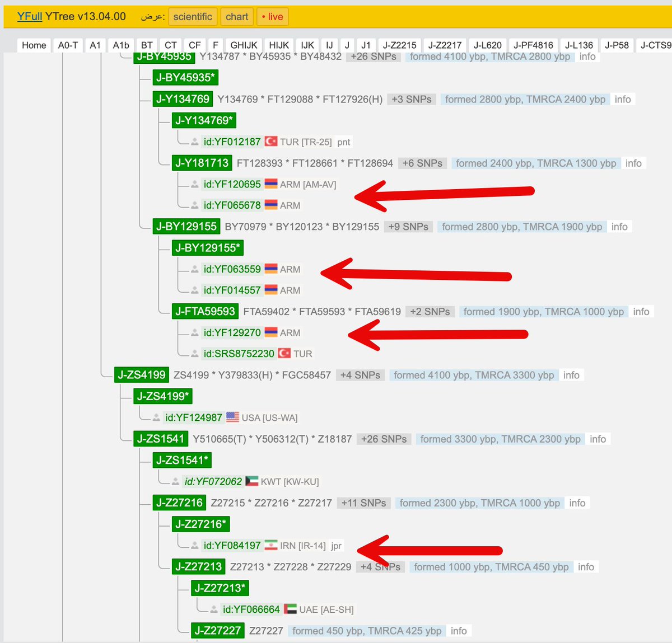Open info for J-Z27227 branch
Image resolution: width=672 pixels, height=643 pixels.
459,631
